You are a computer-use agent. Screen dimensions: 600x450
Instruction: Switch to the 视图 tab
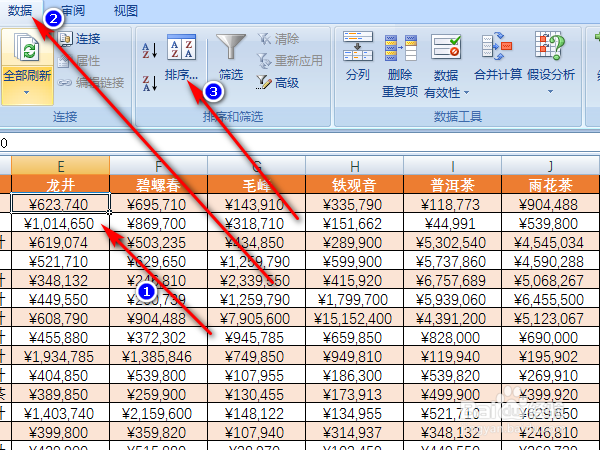(x=126, y=10)
